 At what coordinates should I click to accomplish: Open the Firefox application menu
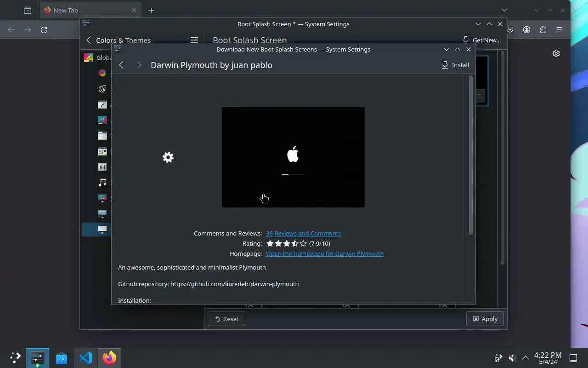(560, 29)
